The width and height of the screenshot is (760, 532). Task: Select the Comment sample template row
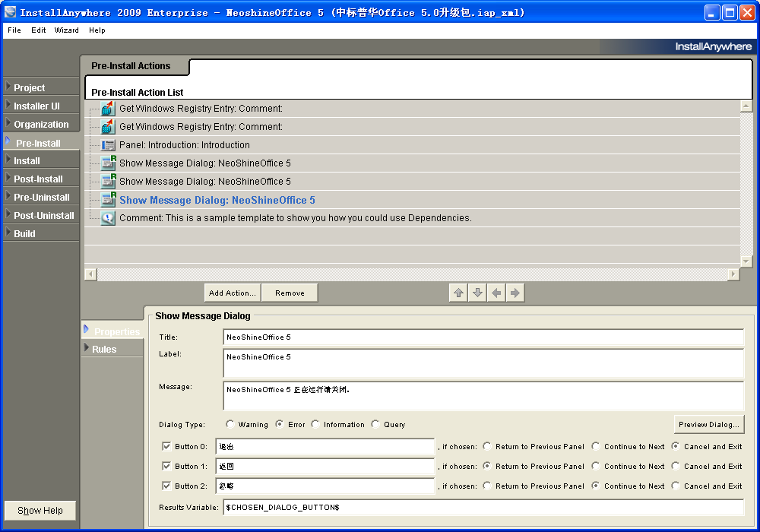(412, 218)
